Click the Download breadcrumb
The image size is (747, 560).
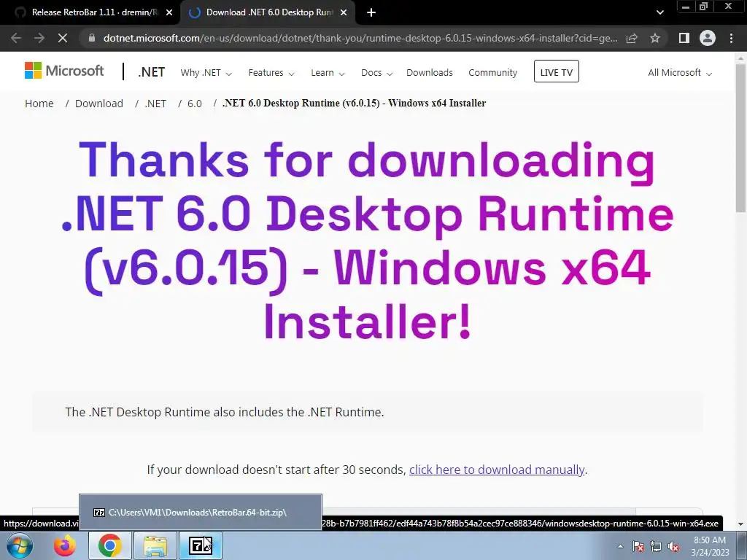point(99,104)
